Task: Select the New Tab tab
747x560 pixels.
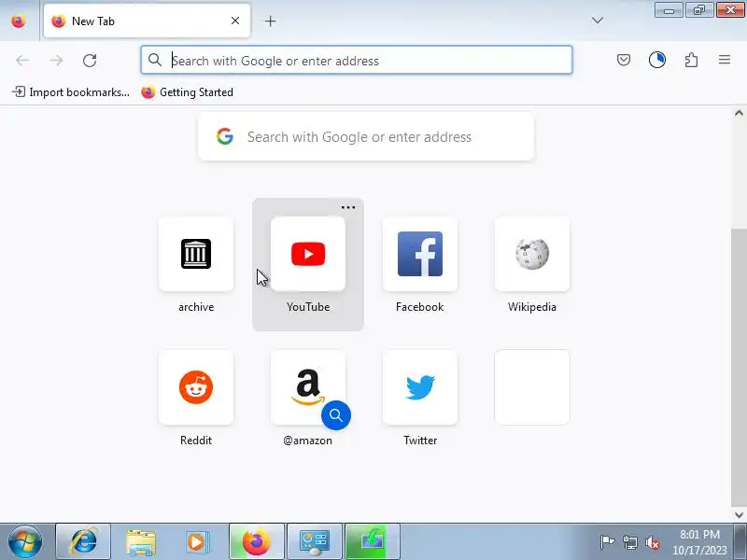Action: pos(147,21)
